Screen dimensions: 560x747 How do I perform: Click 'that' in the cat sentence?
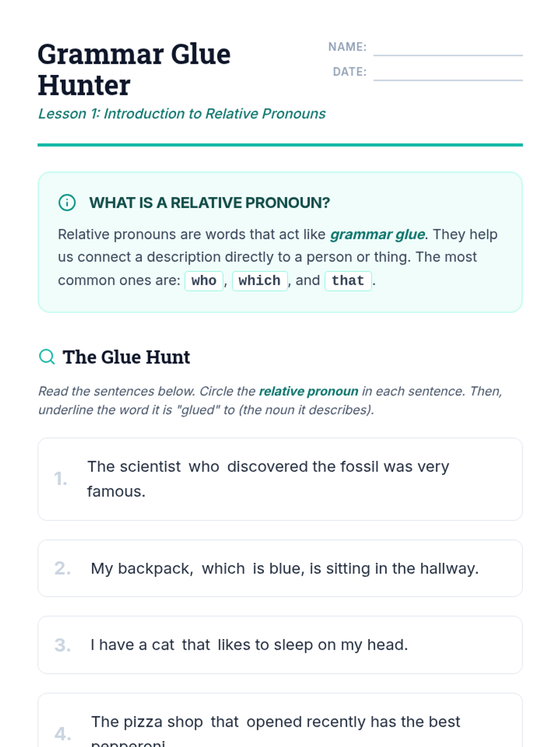[196, 645]
